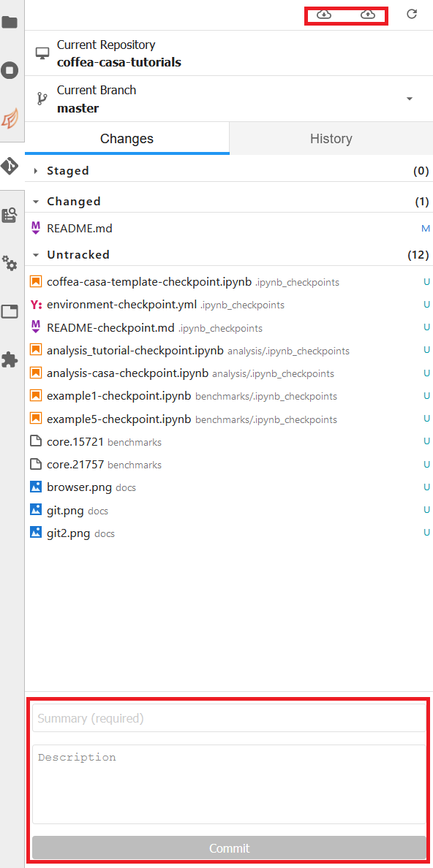
Task: Select coffea-casa-template-checkpoint.ipynb file
Action: pyautogui.click(x=228, y=282)
